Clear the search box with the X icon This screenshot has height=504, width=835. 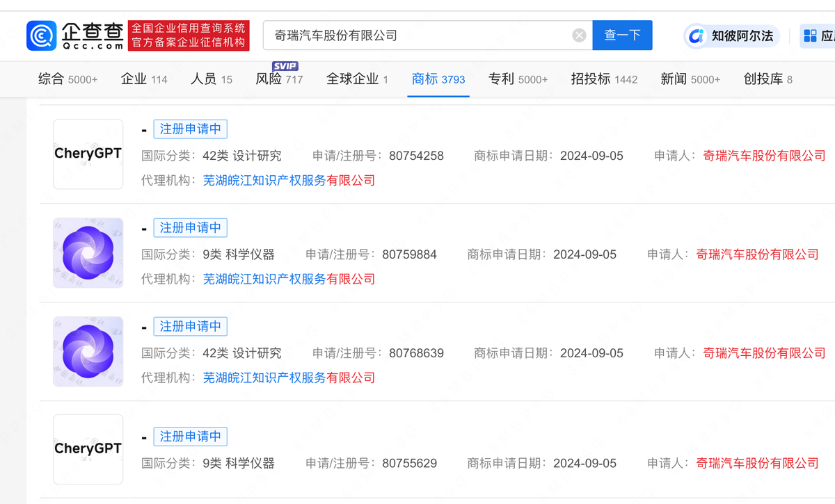pyautogui.click(x=578, y=35)
